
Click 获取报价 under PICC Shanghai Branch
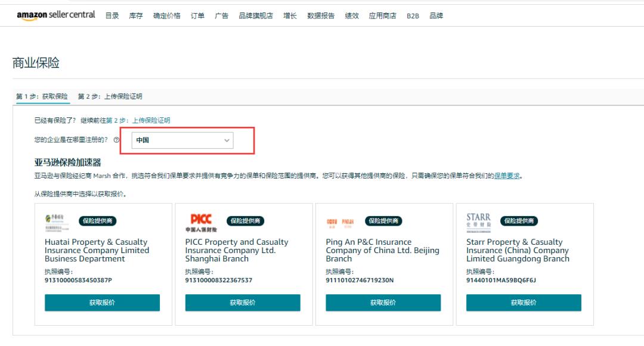click(x=243, y=303)
